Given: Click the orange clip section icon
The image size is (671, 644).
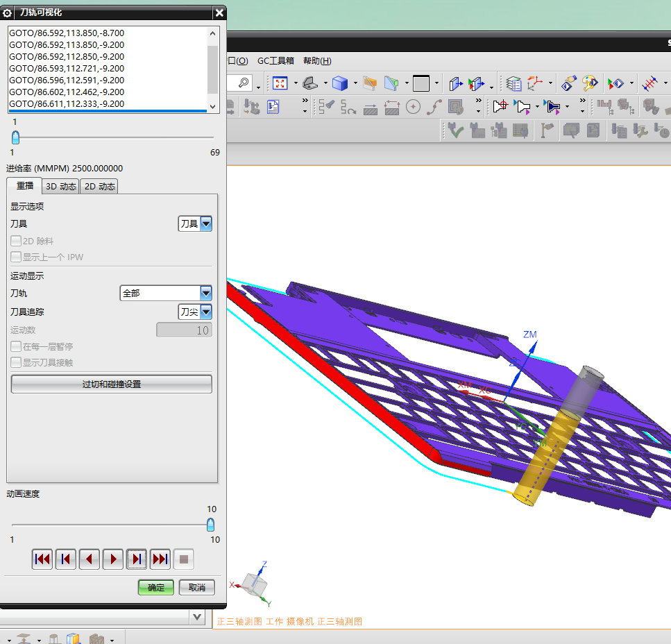Looking at the screenshot, I should point(370,83).
